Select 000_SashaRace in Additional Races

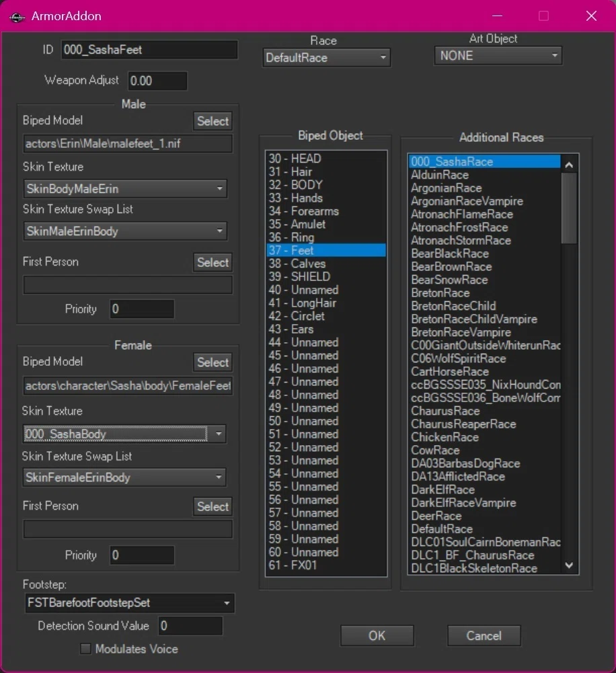pos(485,162)
